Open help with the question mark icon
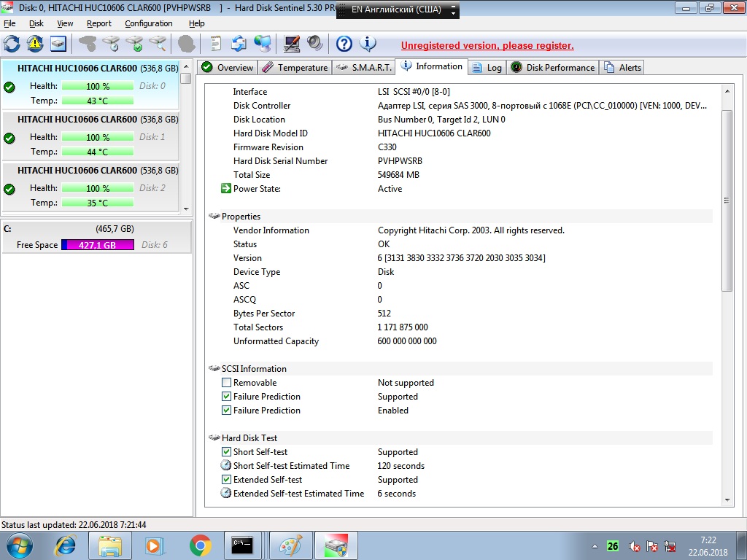 coord(344,44)
